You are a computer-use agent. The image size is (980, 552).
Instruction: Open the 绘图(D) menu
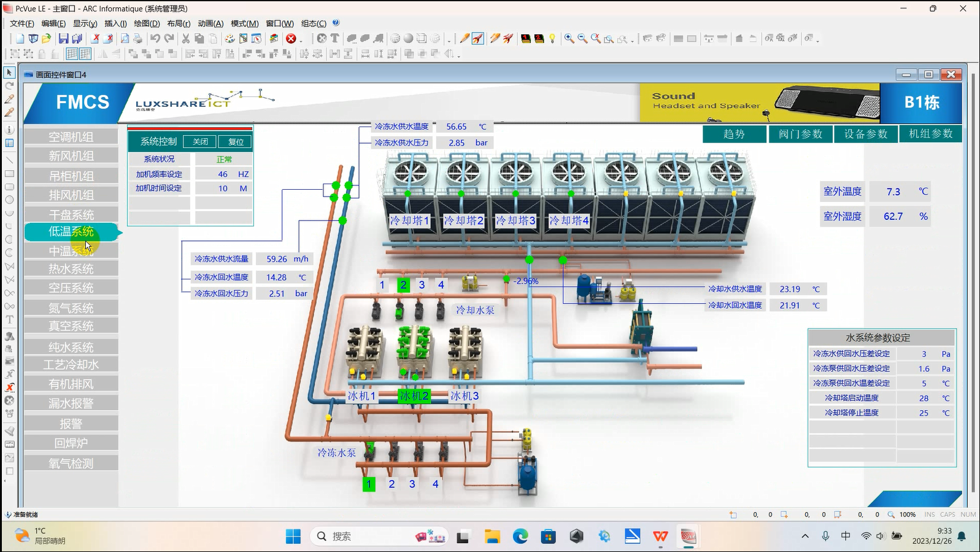coord(147,23)
